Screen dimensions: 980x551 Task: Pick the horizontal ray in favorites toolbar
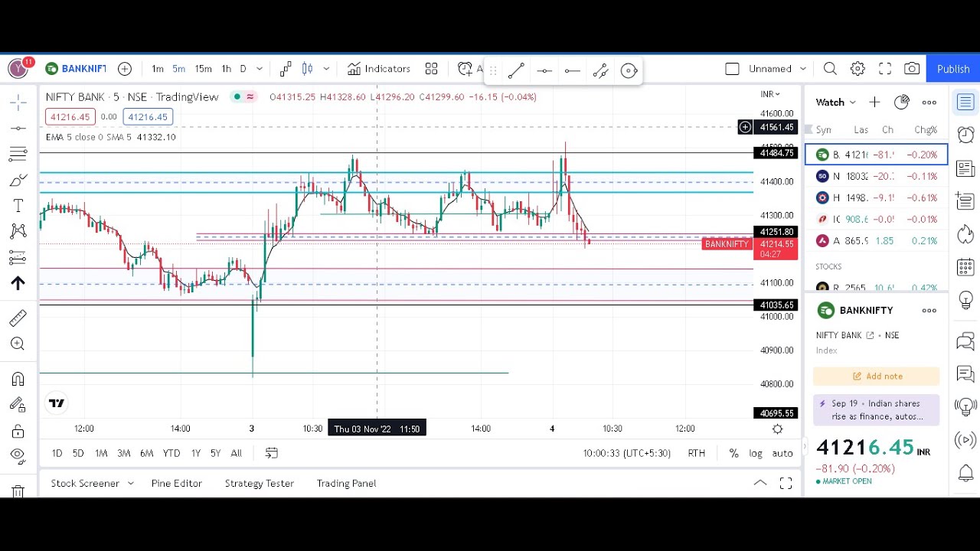pos(572,70)
